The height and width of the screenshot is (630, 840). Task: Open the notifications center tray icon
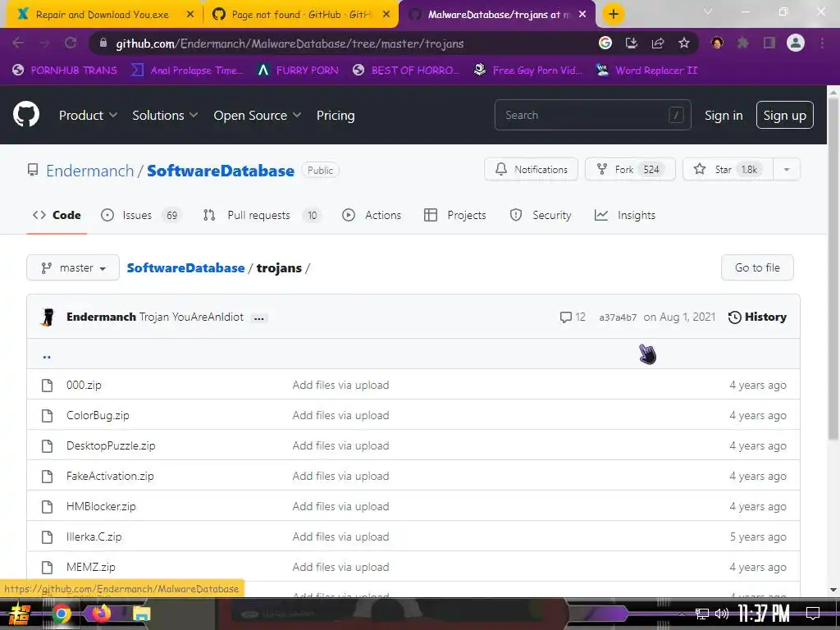813,614
